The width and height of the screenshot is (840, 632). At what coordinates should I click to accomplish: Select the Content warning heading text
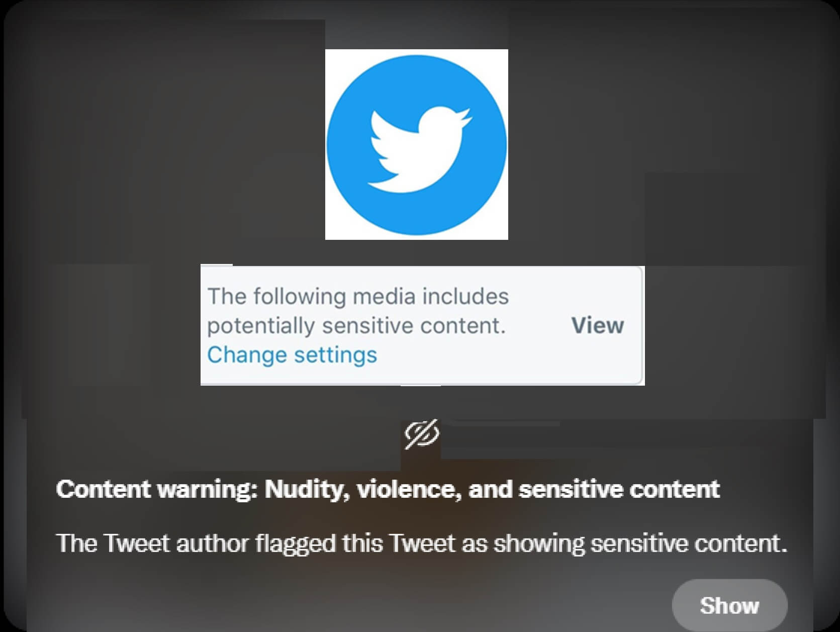click(388, 489)
